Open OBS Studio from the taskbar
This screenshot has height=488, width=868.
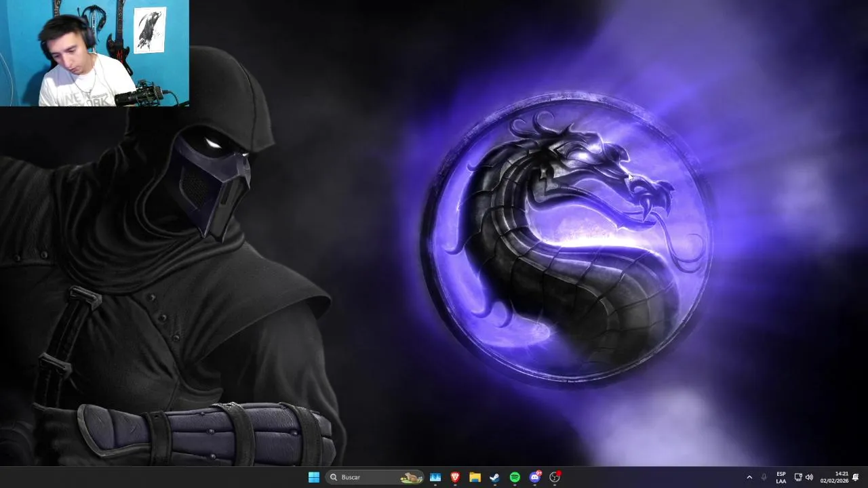pyautogui.click(x=555, y=477)
